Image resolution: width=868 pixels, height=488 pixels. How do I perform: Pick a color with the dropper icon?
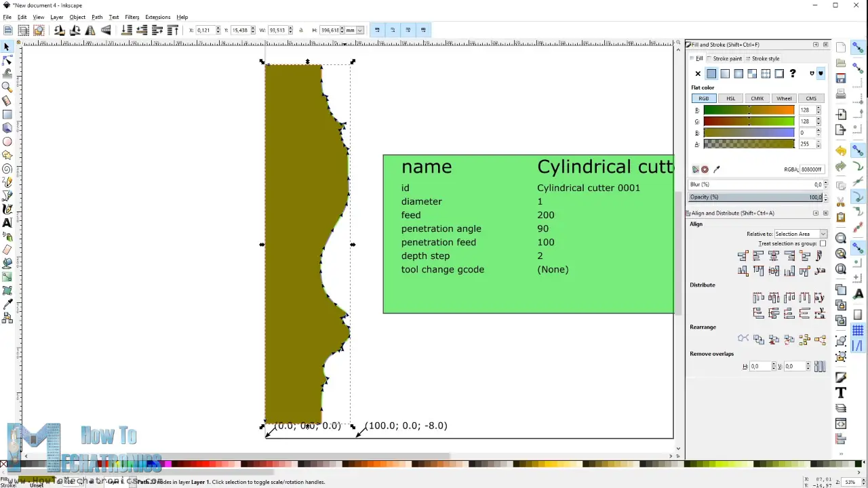point(717,169)
